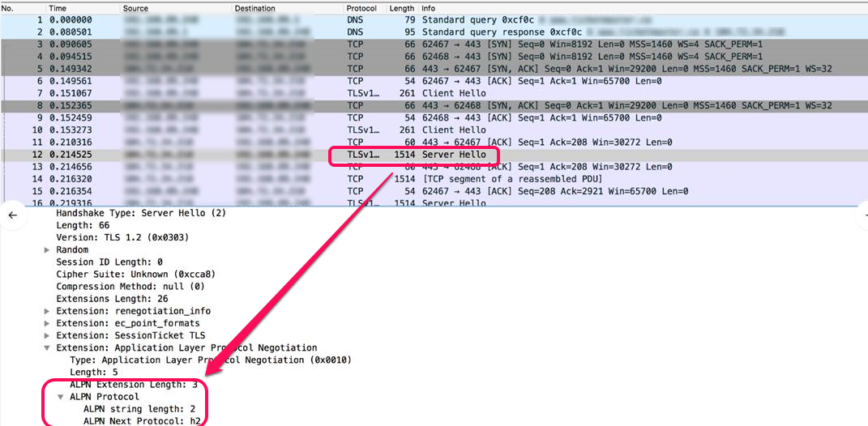Image resolution: width=868 pixels, height=426 pixels.
Task: Collapse the ALPN Protocol subtree
Action: coord(62,397)
